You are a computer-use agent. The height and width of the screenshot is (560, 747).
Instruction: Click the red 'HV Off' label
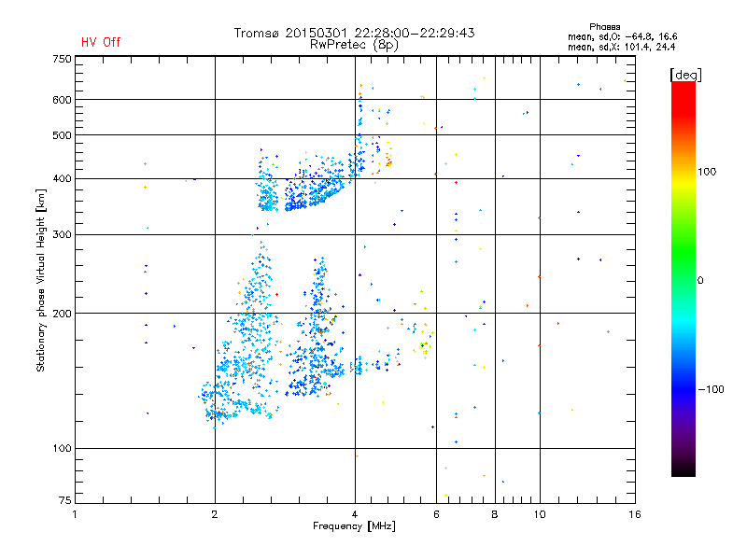(101, 42)
